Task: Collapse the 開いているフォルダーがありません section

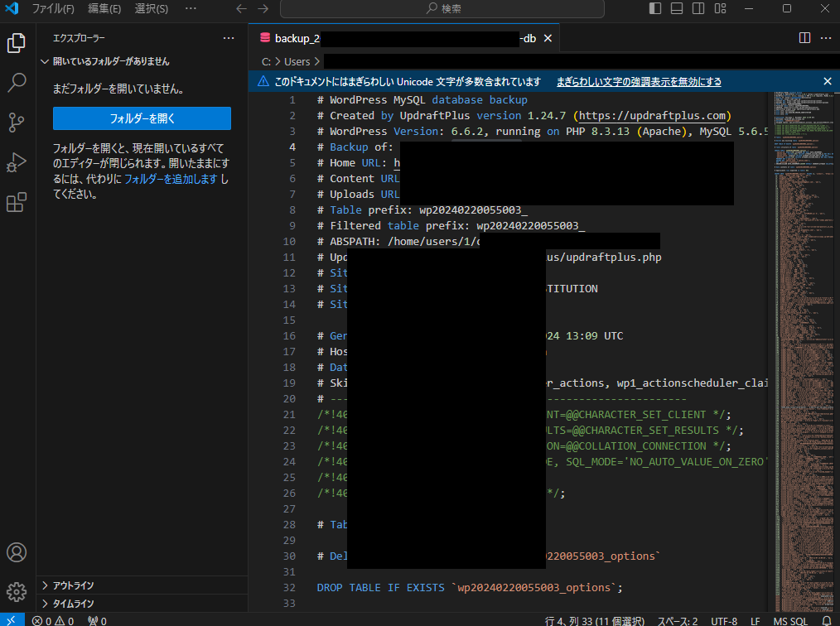Action: click(110, 61)
